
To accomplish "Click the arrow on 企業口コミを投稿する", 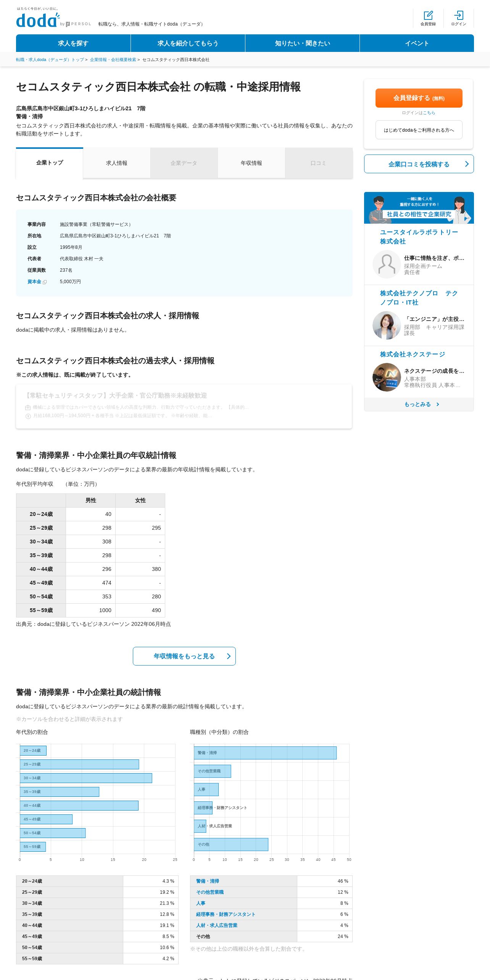I will (466, 164).
